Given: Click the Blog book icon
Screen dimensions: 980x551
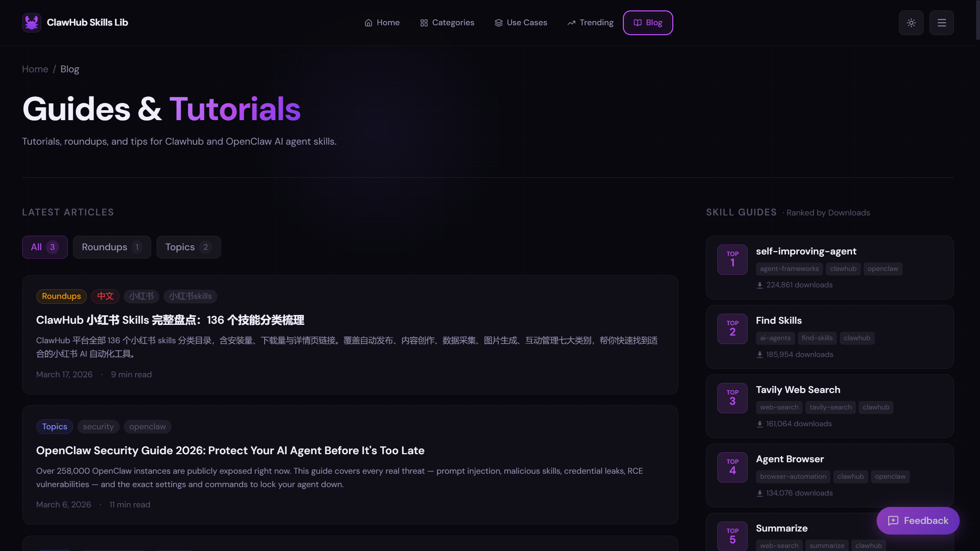Looking at the screenshot, I should (x=637, y=23).
